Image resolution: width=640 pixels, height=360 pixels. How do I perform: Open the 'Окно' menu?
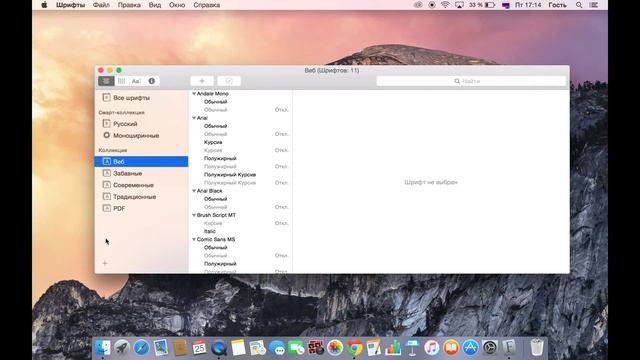[177, 5]
